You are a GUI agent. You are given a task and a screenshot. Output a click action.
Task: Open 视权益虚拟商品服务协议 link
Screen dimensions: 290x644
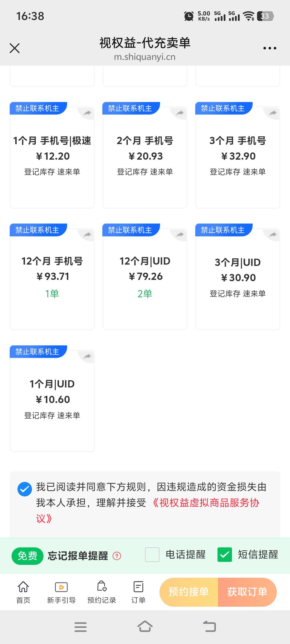click(x=147, y=511)
